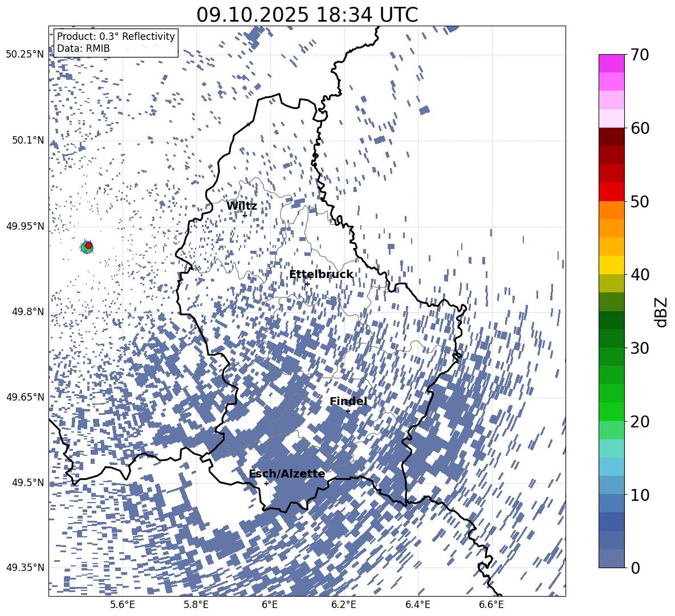Click the 49.8°N latitude tick label
The width and height of the screenshot is (675, 616).
tap(28, 312)
